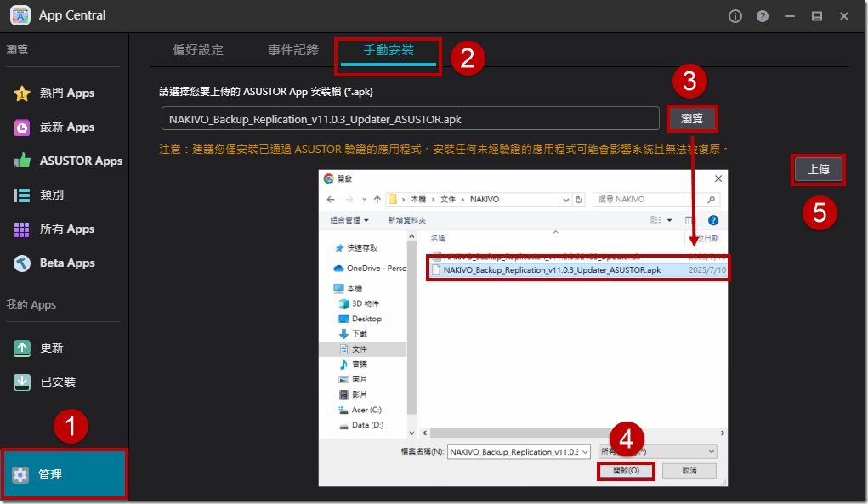This screenshot has width=868, height=504.
Task: Go up one folder level
Action: coord(377,199)
